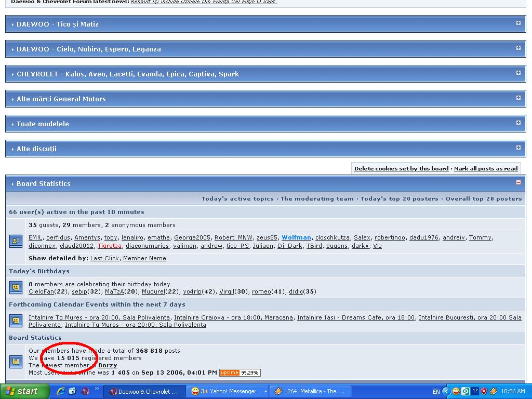Open Yahoo Messenger smiley icon in system tray
Image resolution: width=532 pixels, height=399 pixels.
(x=456, y=392)
